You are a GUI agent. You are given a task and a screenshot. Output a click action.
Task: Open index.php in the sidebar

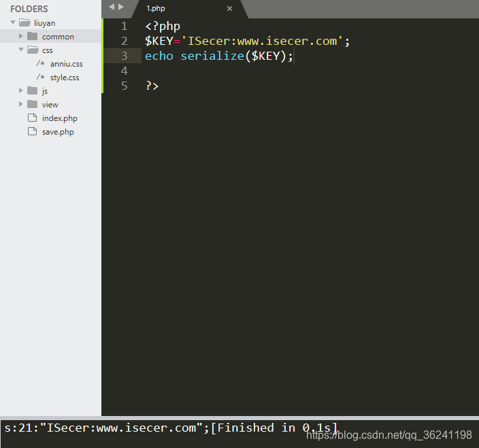(x=60, y=118)
